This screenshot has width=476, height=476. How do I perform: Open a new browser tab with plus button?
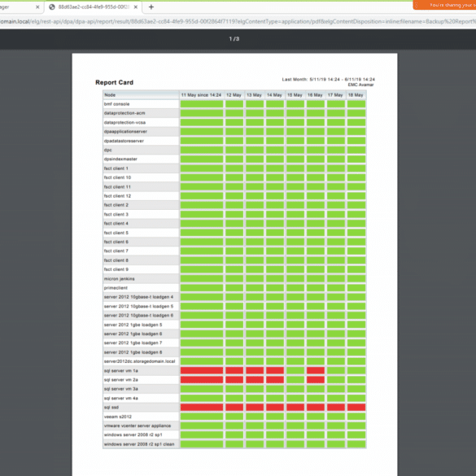151,7
